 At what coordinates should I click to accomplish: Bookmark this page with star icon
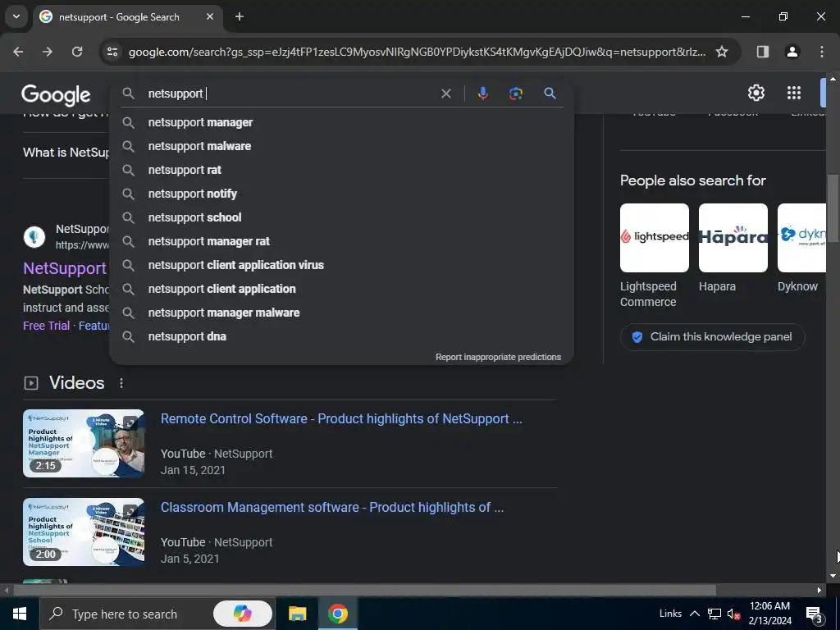point(722,52)
